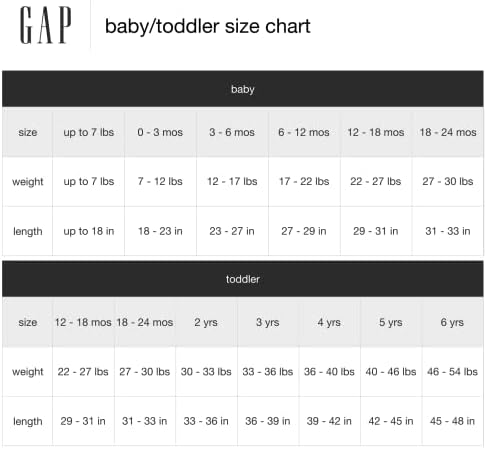Click the 30 - 33 lbs weight cell
Image resolution: width=487 pixels, height=449 pixels.
pos(206,371)
